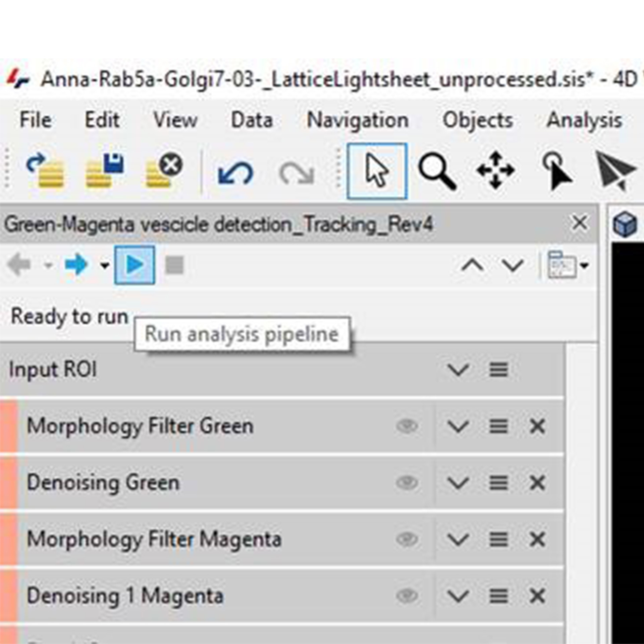The image size is (644, 644).
Task: Select the four-arrow pan tool
Action: point(496,170)
